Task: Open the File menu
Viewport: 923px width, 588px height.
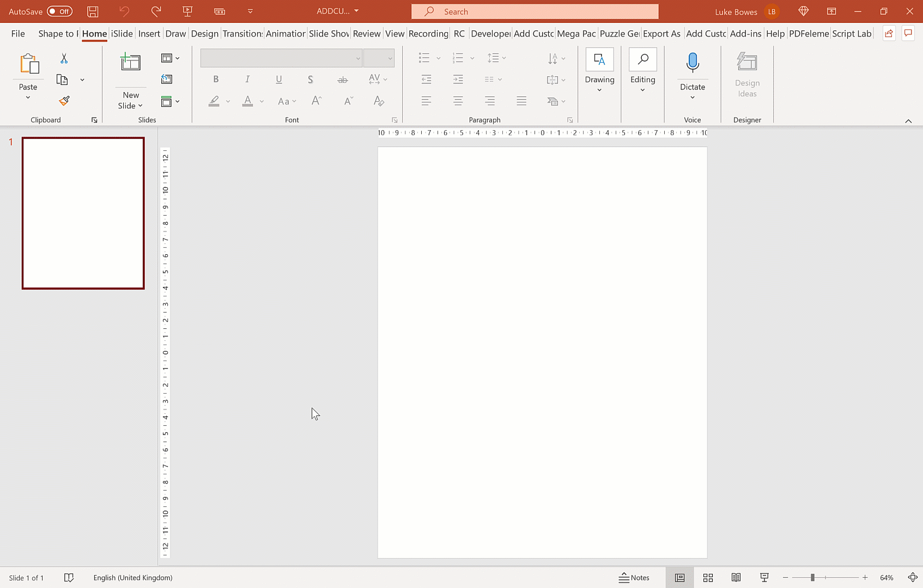Action: tap(17, 33)
